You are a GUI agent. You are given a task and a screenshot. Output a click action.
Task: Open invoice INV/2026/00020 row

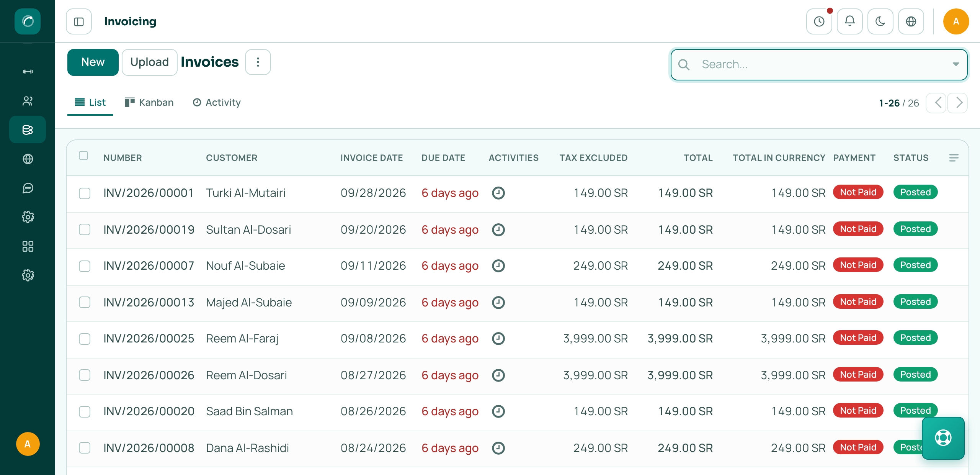tap(517, 411)
